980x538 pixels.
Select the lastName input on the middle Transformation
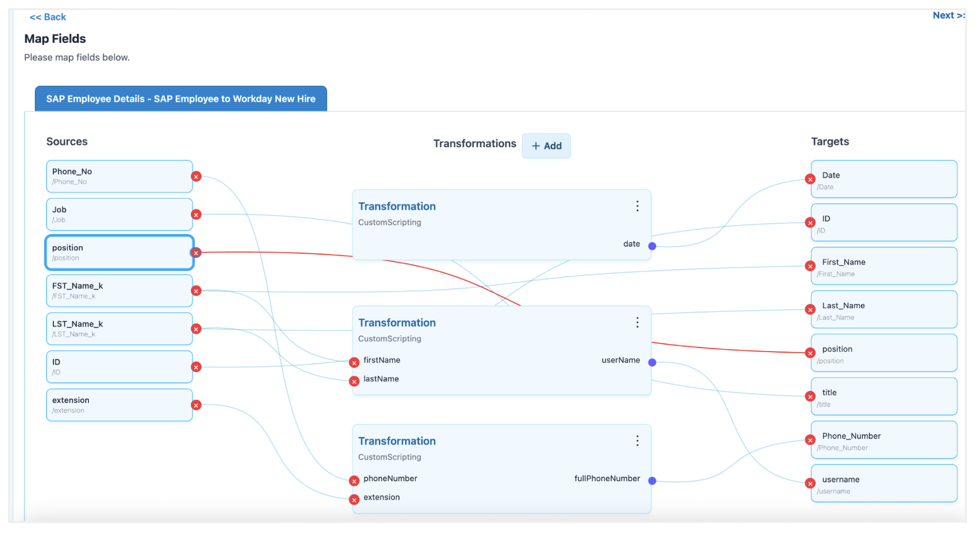click(x=354, y=381)
